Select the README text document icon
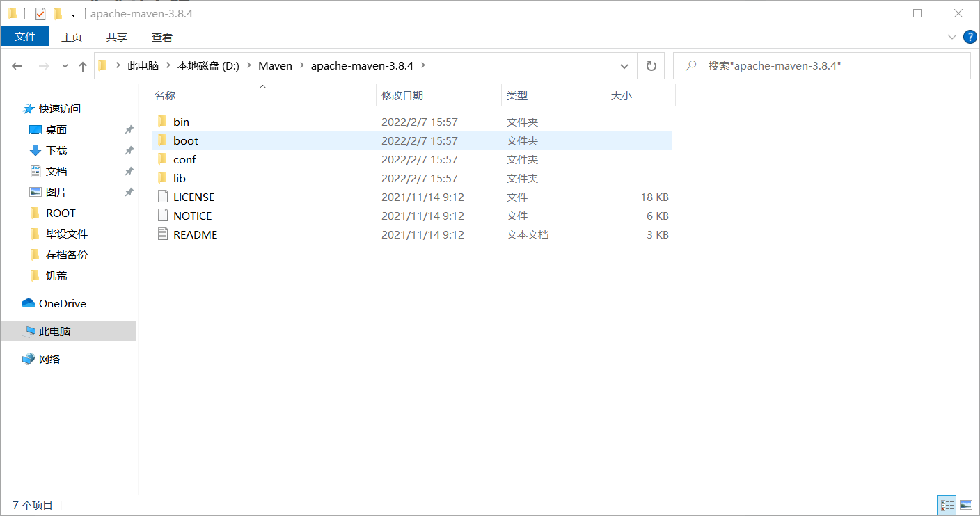The height and width of the screenshot is (516, 980). point(163,234)
